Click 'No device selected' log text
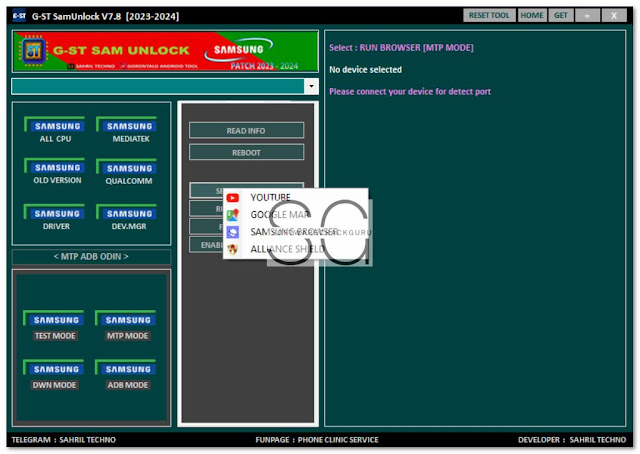 (x=365, y=70)
